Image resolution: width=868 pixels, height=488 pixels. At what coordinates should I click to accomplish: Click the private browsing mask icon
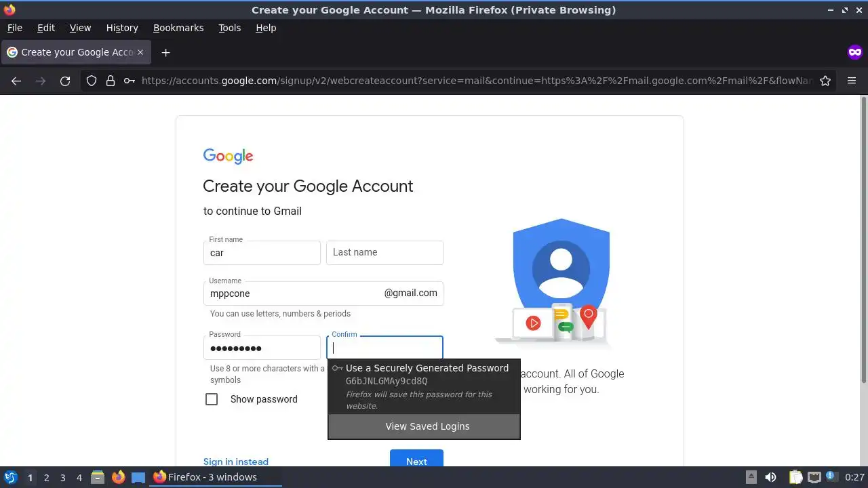[854, 52]
